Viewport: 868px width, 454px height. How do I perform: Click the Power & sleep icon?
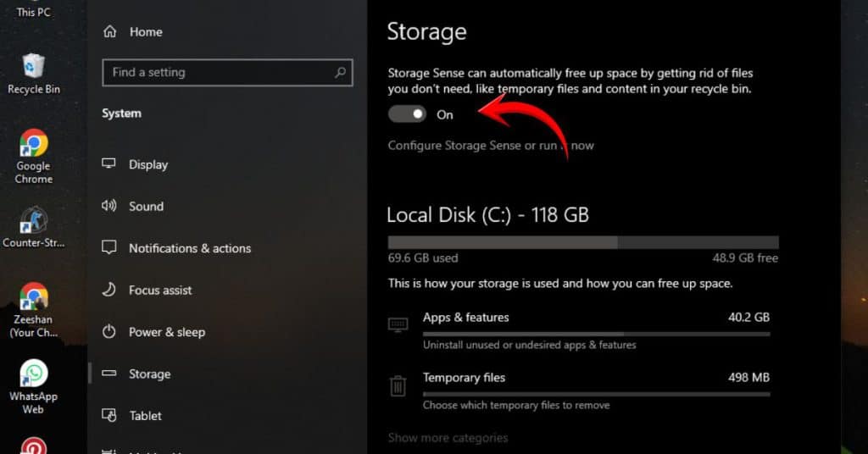coord(109,332)
